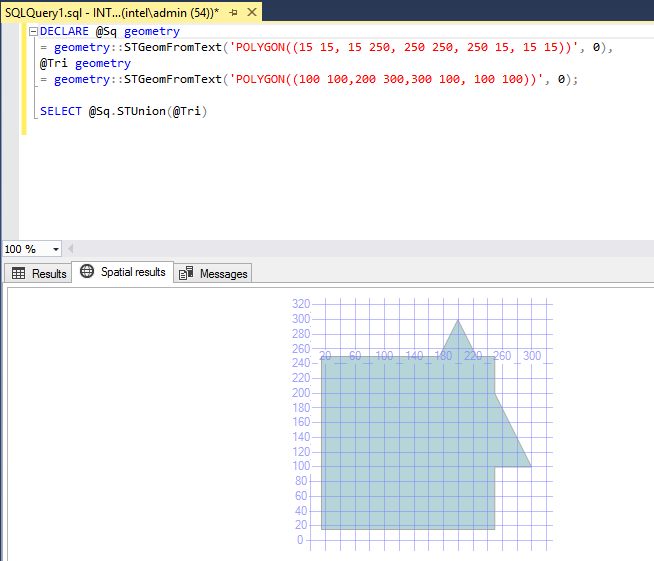The height and width of the screenshot is (561, 654).
Task: Click the 200 label on the vertical axis
Action: click(x=301, y=393)
